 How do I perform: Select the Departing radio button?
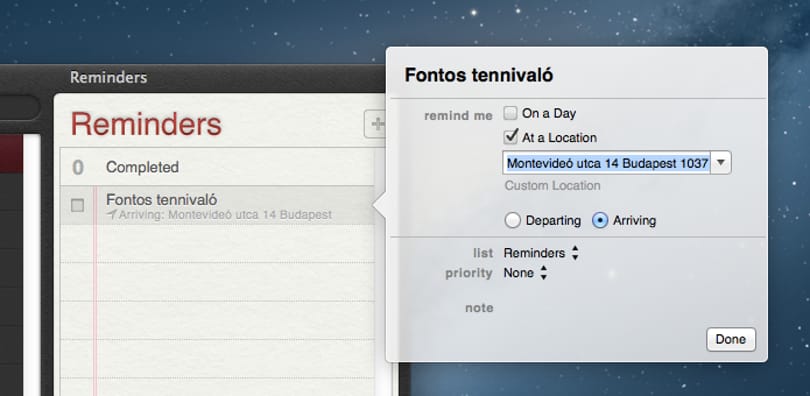pos(512,221)
